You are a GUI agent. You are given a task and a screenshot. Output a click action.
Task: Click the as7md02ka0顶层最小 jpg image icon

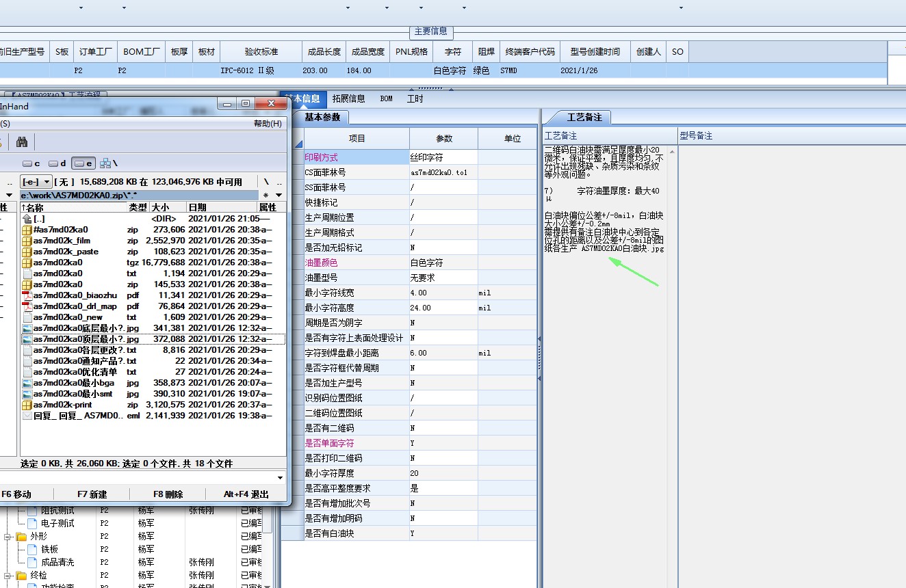click(27, 339)
